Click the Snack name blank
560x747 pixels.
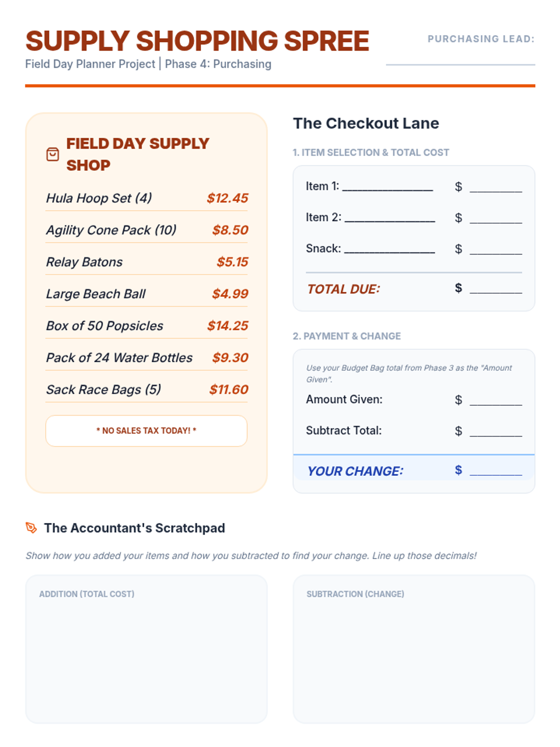tap(390, 249)
